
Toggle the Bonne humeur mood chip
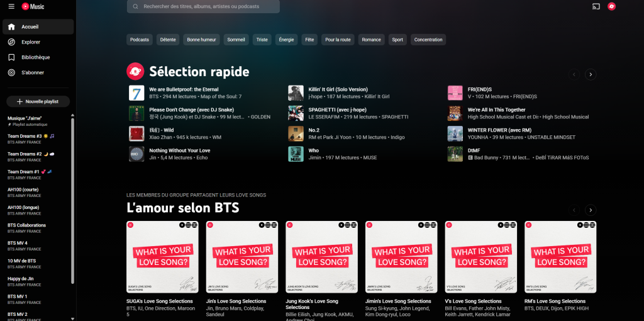coord(201,40)
